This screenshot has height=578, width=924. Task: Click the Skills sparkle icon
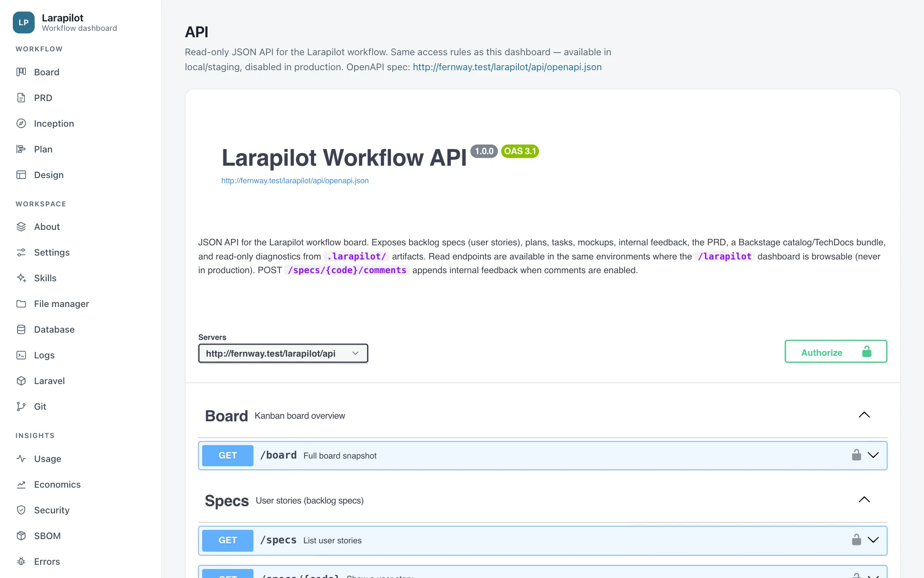click(x=21, y=278)
